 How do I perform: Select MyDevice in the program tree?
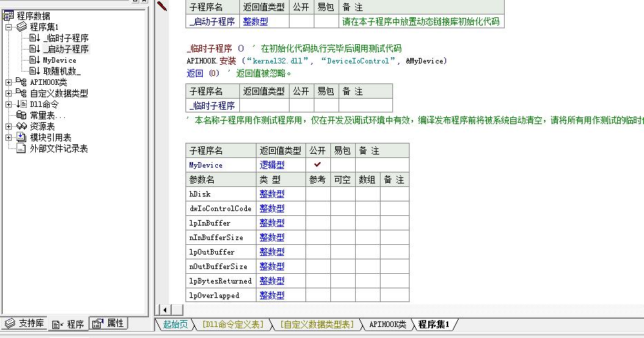click(59, 61)
